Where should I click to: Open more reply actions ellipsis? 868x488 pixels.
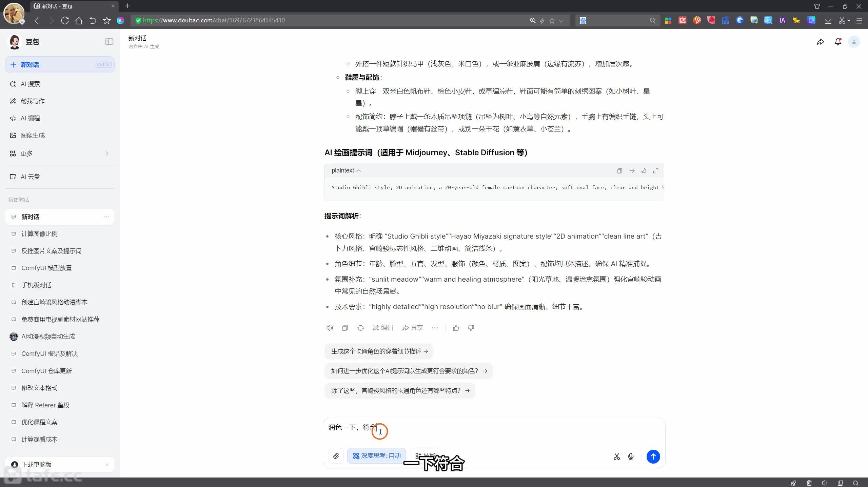(435, 328)
